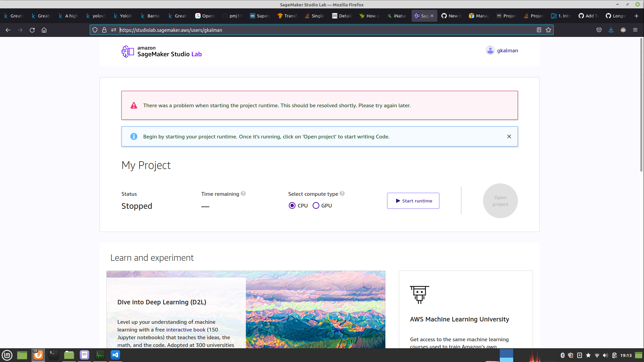Open the gkalman account menu
This screenshot has width=644, height=362.
click(507, 50)
